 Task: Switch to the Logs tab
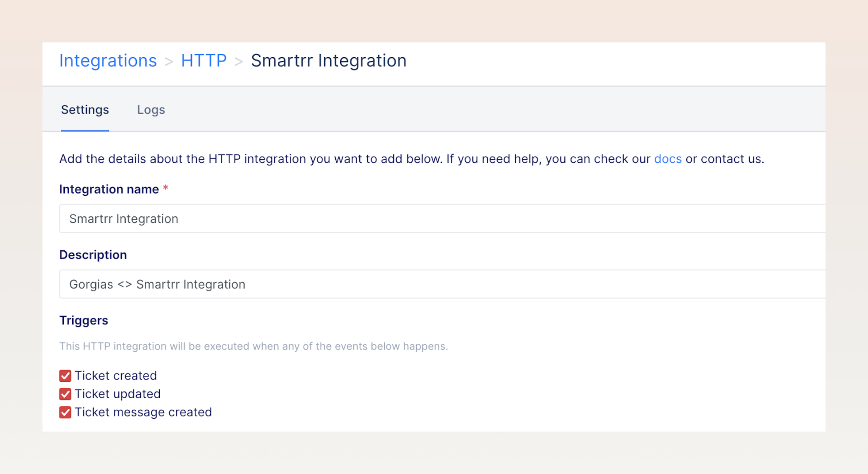151,110
